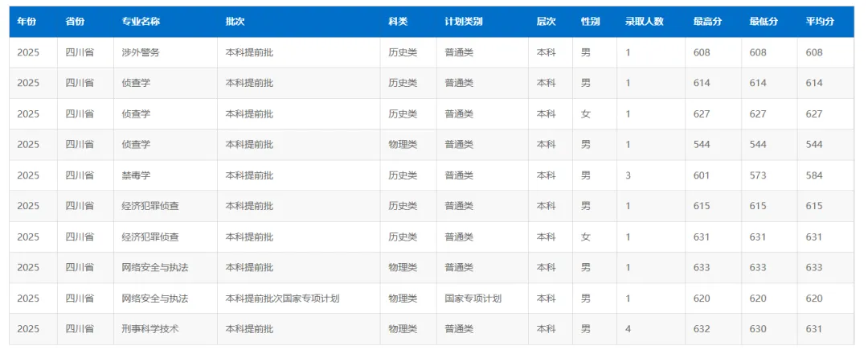The image size is (868, 350).
Task: Click the 最低分 value 615 for 经济犯罪侦查
Action: pos(758,206)
